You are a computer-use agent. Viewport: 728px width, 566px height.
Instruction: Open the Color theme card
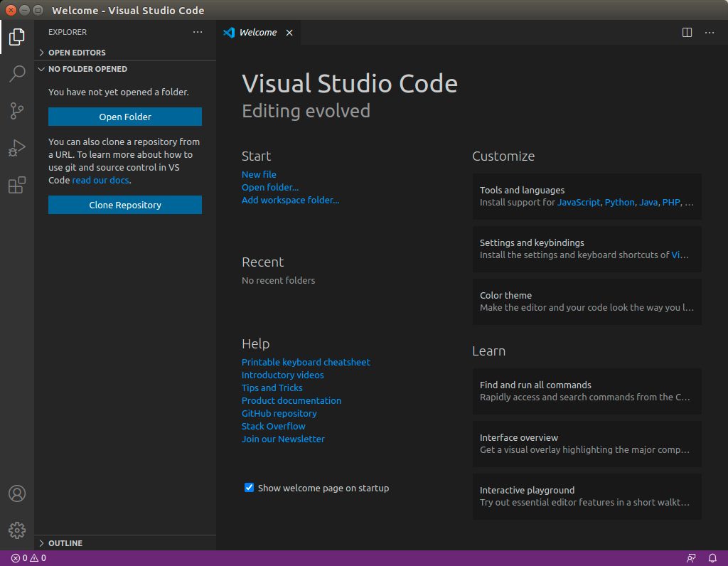click(587, 301)
